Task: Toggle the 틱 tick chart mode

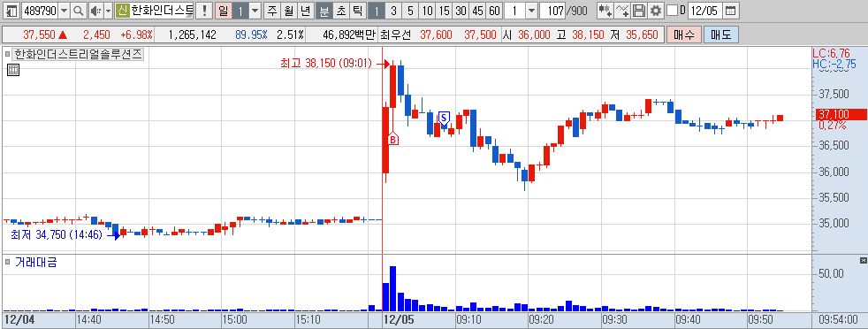Action: tap(358, 10)
